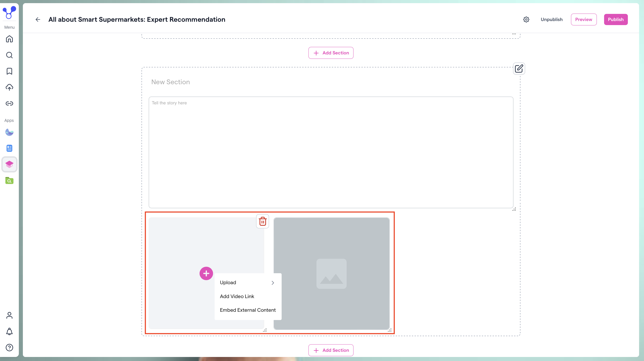Choose Add Video Link menu item

[x=248, y=296]
